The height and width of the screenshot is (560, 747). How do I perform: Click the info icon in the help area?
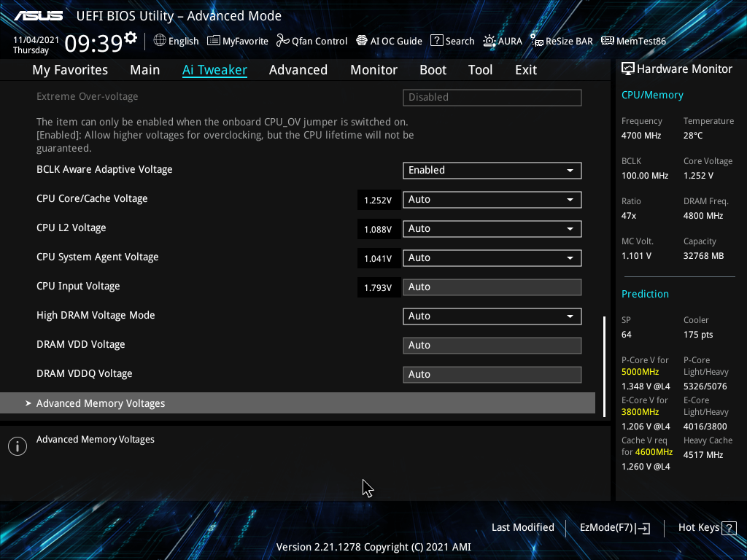coord(18,446)
